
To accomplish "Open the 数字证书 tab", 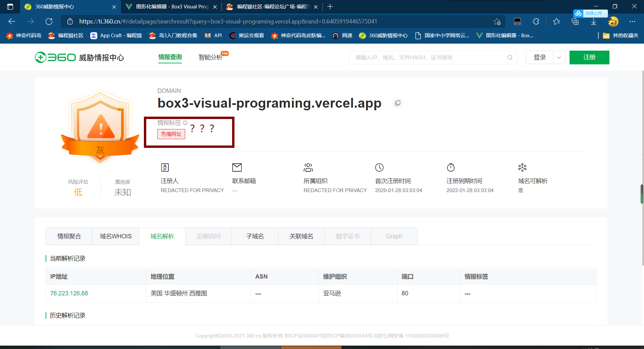I will pyautogui.click(x=348, y=236).
